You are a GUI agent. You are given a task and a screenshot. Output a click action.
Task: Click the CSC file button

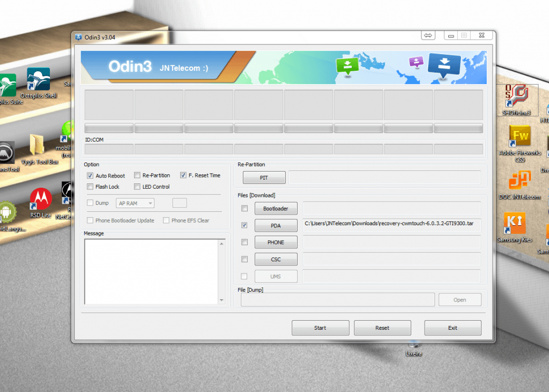tap(276, 260)
